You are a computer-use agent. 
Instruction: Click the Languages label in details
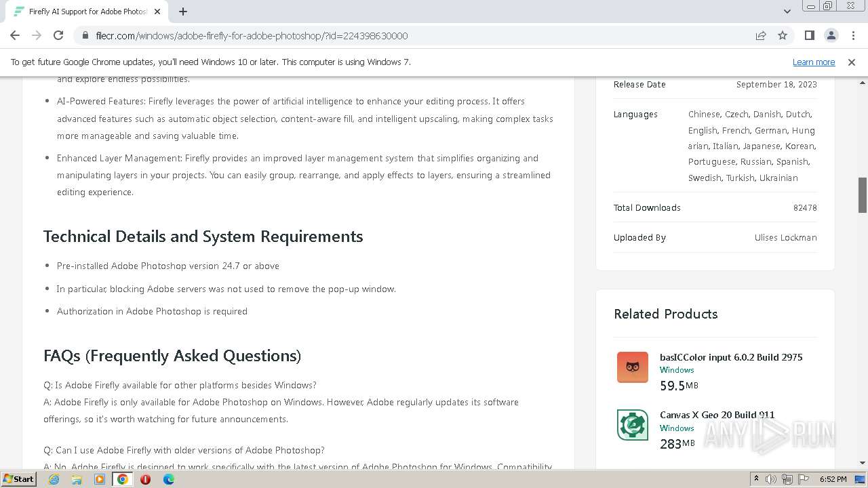[635, 115]
